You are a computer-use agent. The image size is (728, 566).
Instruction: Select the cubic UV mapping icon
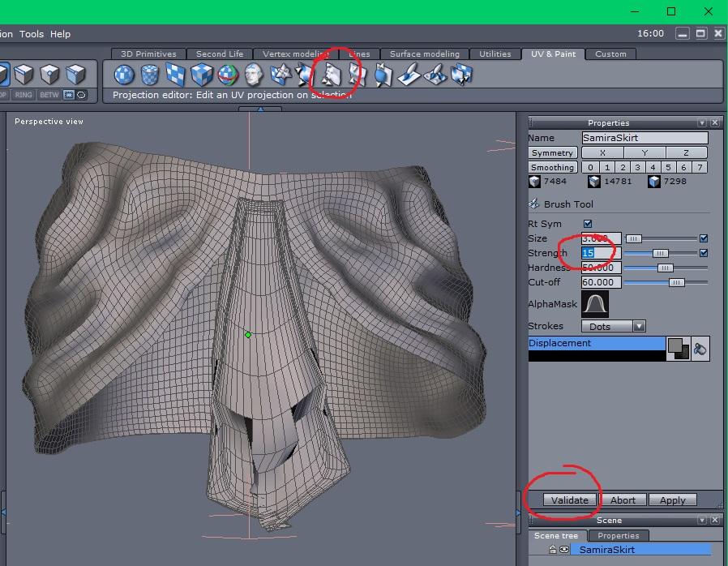(x=201, y=75)
